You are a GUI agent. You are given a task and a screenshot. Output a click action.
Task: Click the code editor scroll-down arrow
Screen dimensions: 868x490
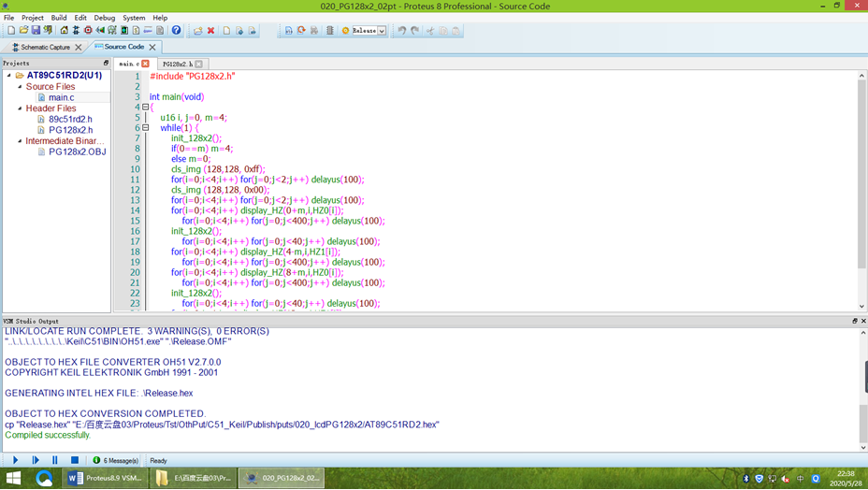(861, 306)
